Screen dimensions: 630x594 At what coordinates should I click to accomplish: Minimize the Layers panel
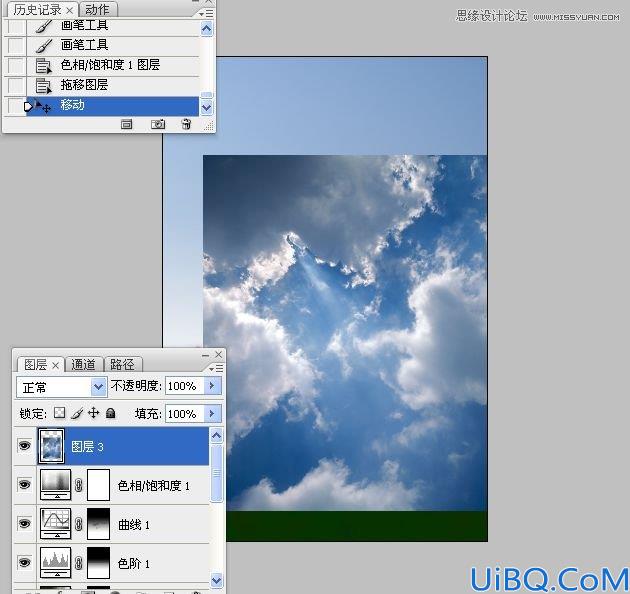click(205, 355)
